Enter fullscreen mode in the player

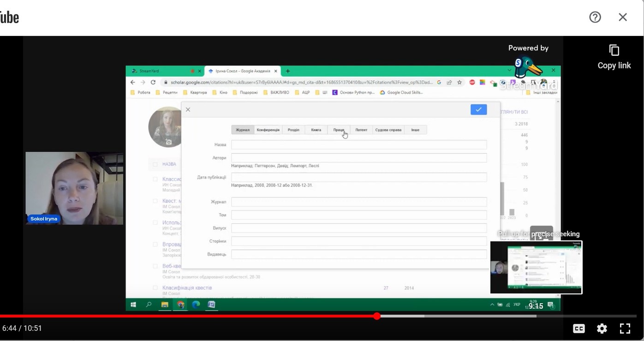click(x=625, y=329)
